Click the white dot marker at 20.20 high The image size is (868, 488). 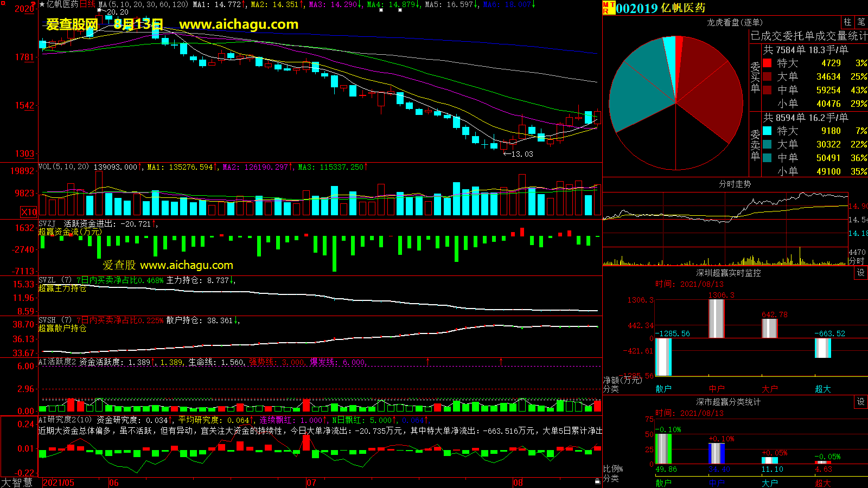click(x=99, y=10)
